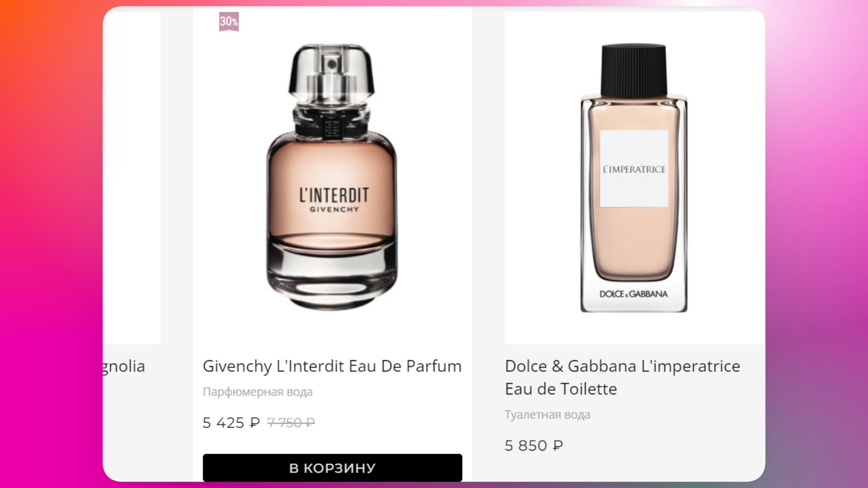The image size is (868, 488).
Task: Click the Туалетная вода product type label
Action: (x=547, y=415)
